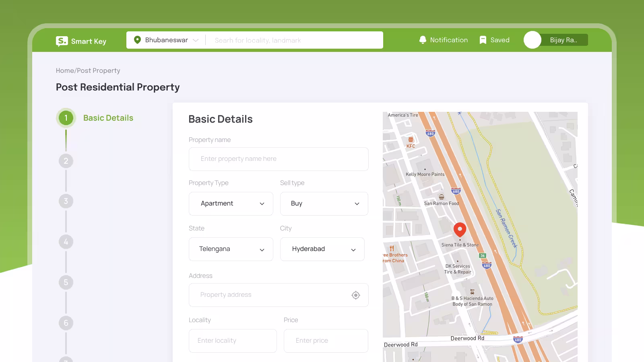This screenshot has height=362, width=644.
Task: Click the Enter price field
Action: [326, 341]
